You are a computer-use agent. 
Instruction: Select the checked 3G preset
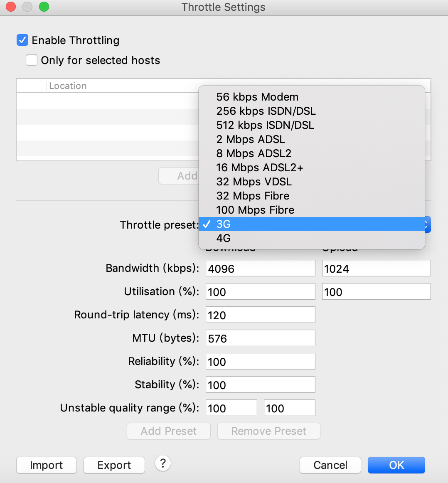coord(312,224)
